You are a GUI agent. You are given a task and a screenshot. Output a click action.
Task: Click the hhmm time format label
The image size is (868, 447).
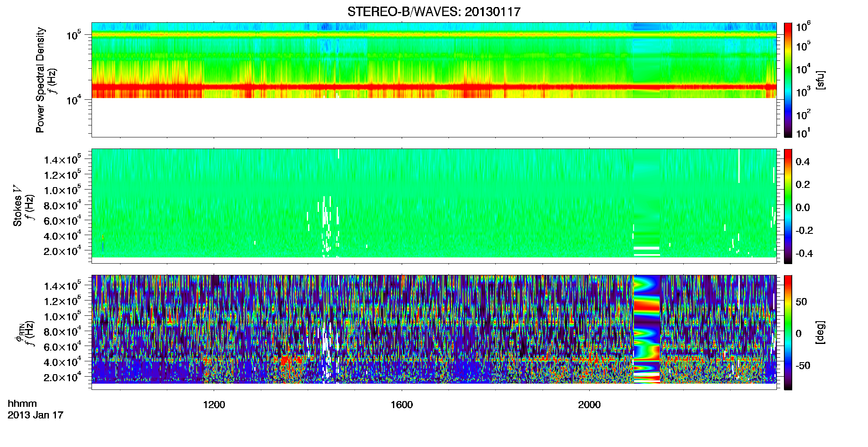[22, 404]
